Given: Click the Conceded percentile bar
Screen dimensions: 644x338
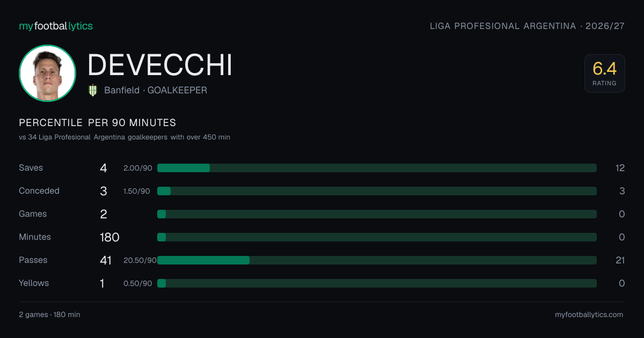Looking at the screenshot, I should (377, 191).
